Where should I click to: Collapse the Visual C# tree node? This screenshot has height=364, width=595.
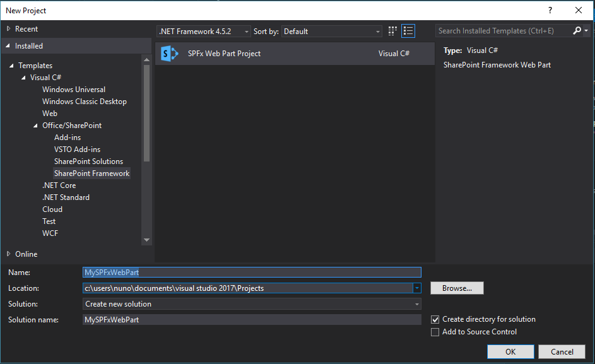click(23, 78)
